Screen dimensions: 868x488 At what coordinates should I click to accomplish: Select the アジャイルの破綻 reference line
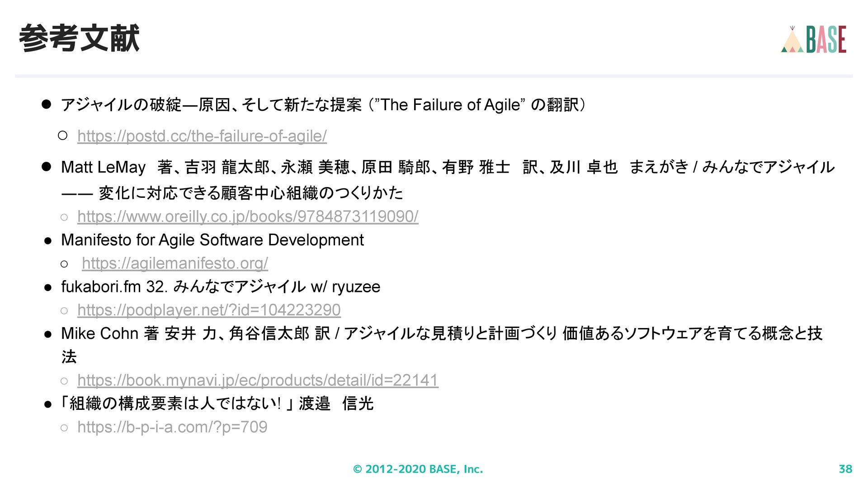coord(323,105)
